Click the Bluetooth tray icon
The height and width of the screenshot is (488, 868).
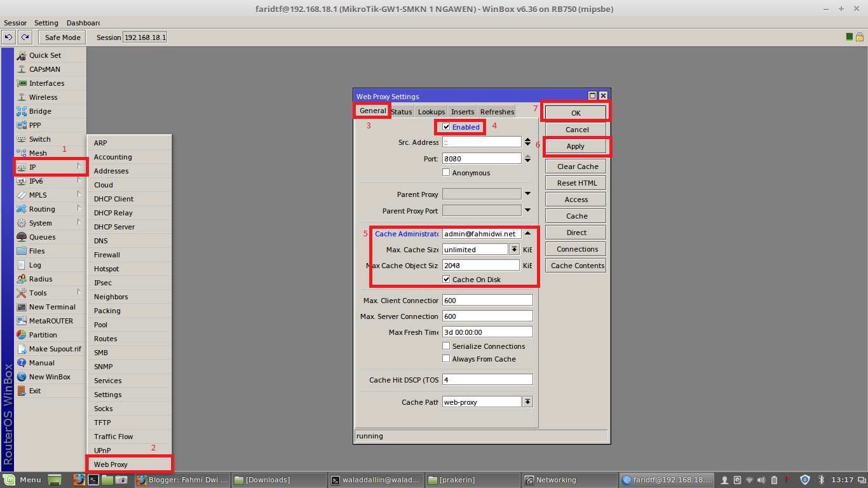820,480
